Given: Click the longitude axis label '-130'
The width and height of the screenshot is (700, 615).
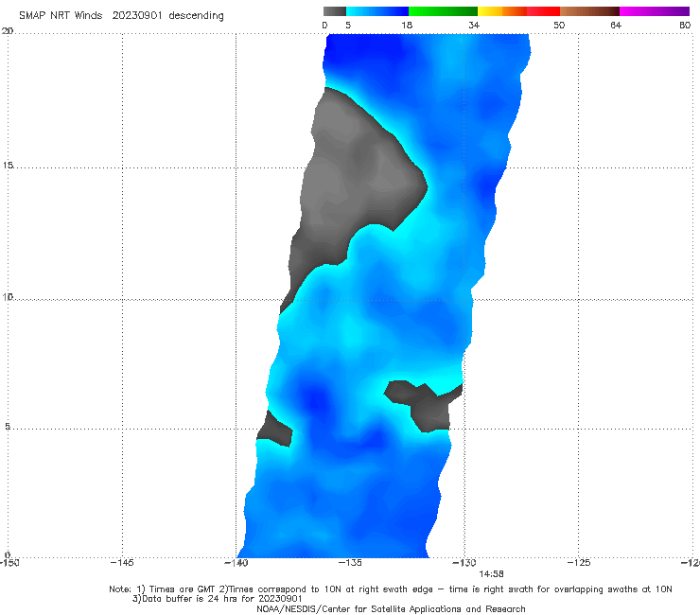Looking at the screenshot, I should point(464,562).
